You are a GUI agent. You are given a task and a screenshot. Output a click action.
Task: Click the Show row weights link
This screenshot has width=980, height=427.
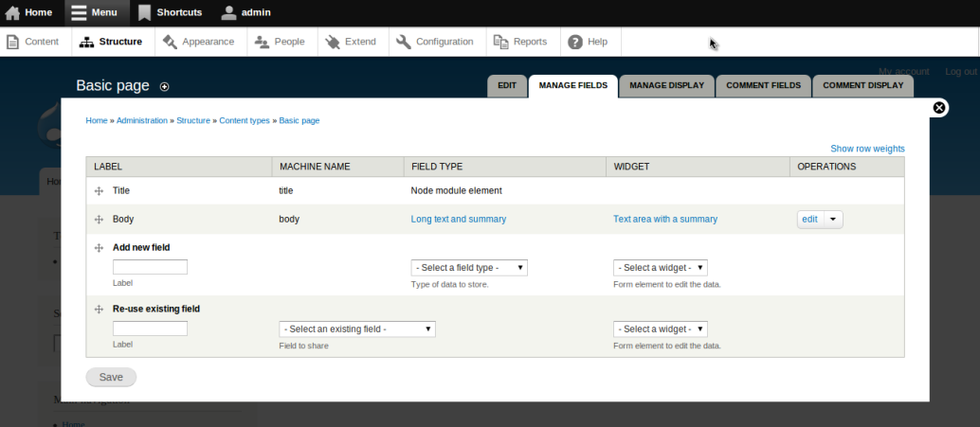[867, 149]
